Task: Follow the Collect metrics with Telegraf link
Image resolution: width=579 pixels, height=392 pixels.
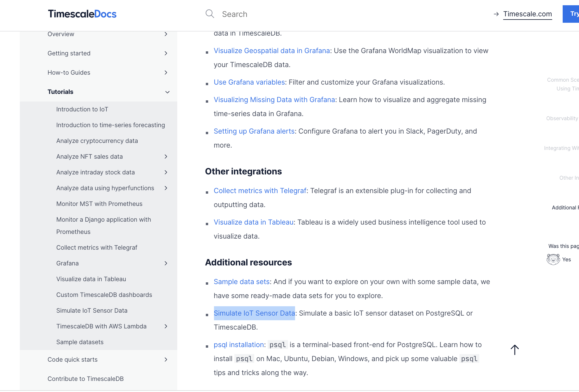Action: coord(260,190)
